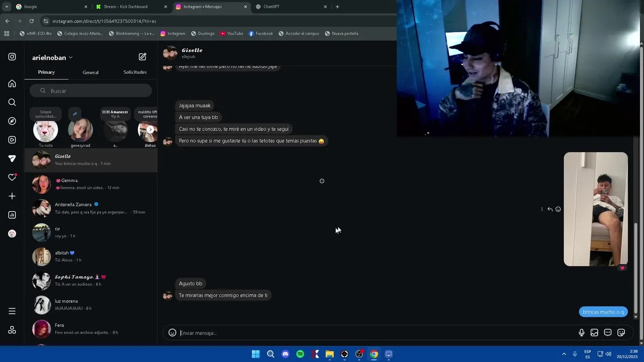Reload the page in Chrome
Screen dimensions: 644x362
point(31,21)
